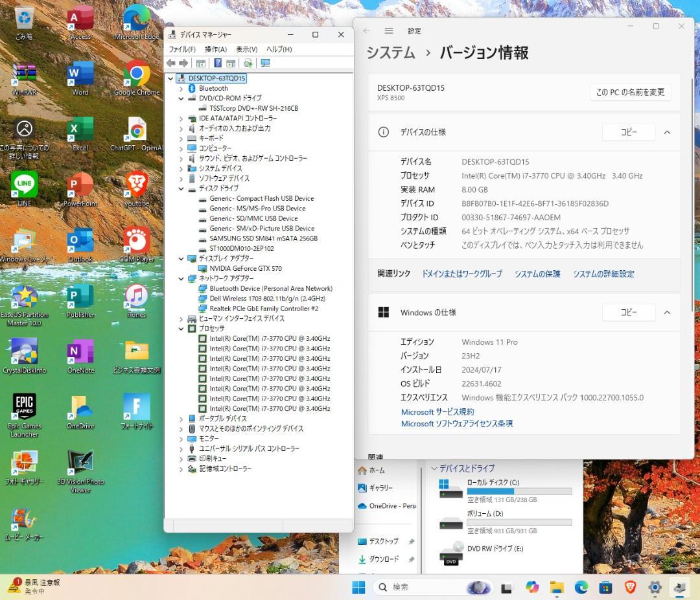Click the C drive usage bar
The height and width of the screenshot is (600, 700).
pos(519,491)
